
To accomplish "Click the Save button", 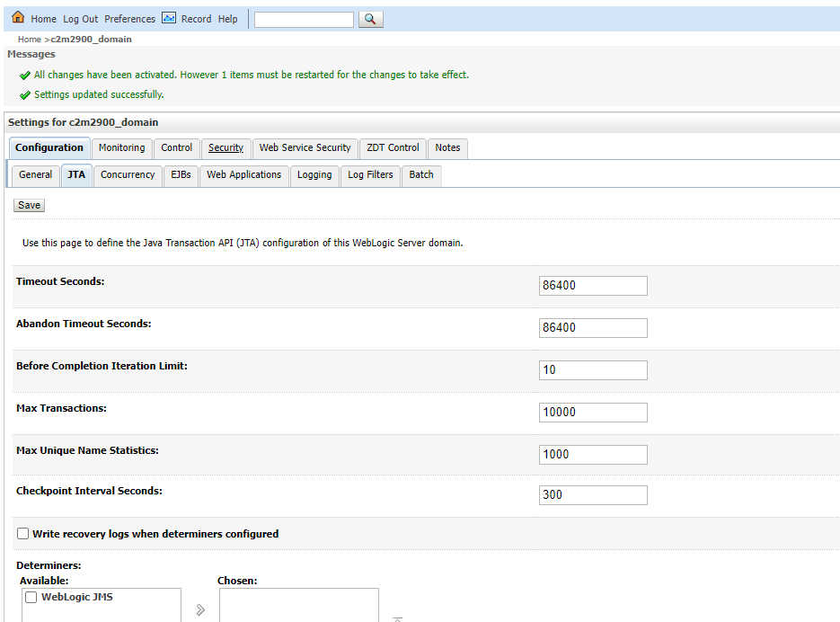I will 29,205.
